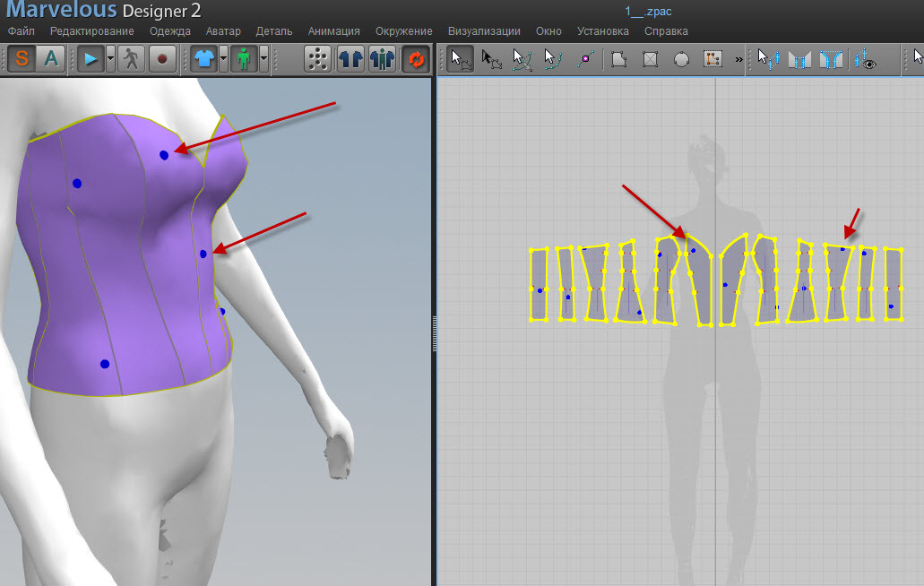Image resolution: width=924 pixels, height=586 pixels.
Task: Open the dropdown next to green avatar icon
Action: click(x=264, y=60)
